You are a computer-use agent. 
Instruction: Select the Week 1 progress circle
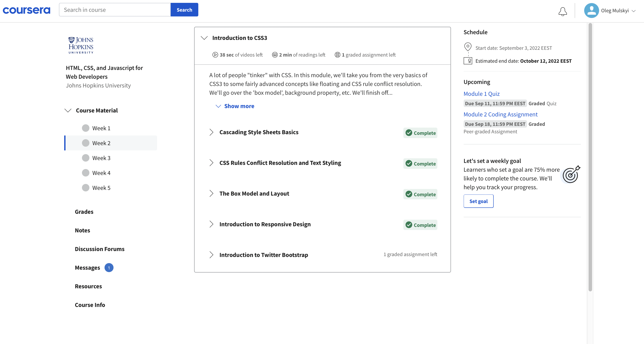point(85,128)
